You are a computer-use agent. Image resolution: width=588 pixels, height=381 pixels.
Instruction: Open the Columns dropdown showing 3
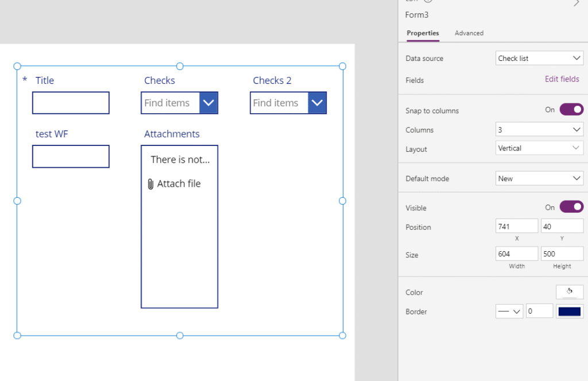point(539,129)
